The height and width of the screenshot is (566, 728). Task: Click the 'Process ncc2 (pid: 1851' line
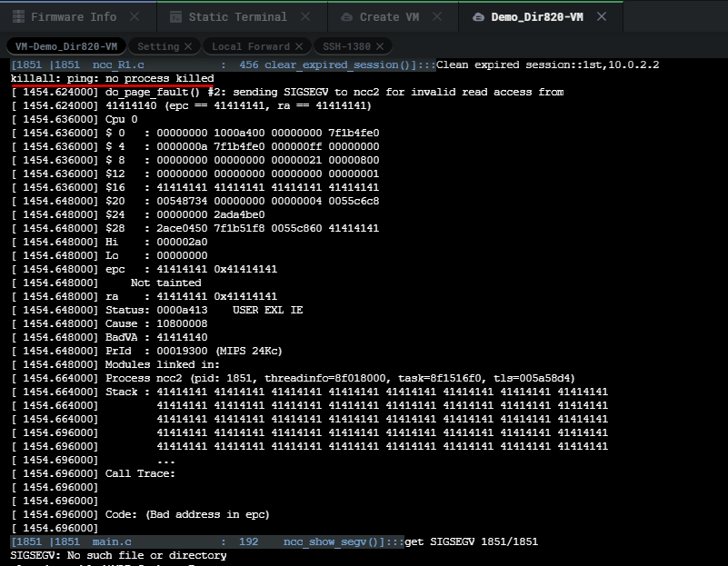click(x=293, y=378)
